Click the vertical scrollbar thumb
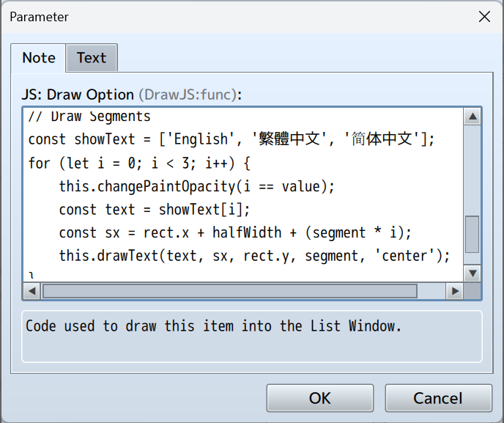Viewport: 504px width, 423px height. coord(472,234)
